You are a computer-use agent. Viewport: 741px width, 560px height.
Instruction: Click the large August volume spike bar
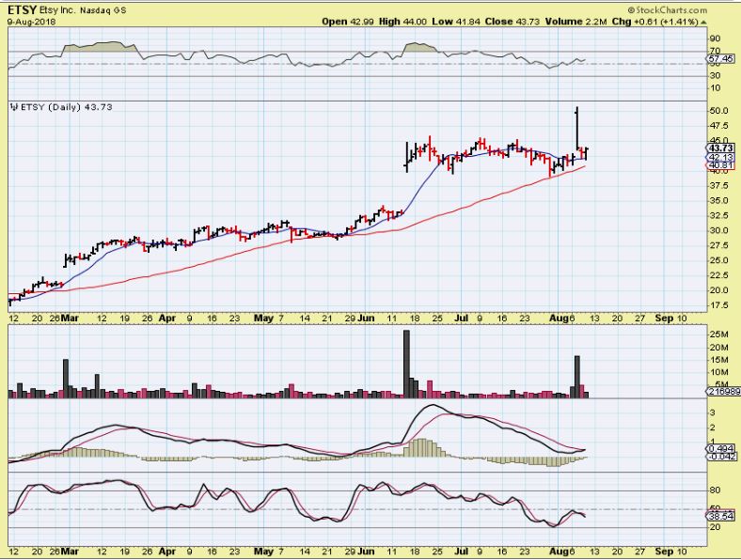(x=577, y=377)
